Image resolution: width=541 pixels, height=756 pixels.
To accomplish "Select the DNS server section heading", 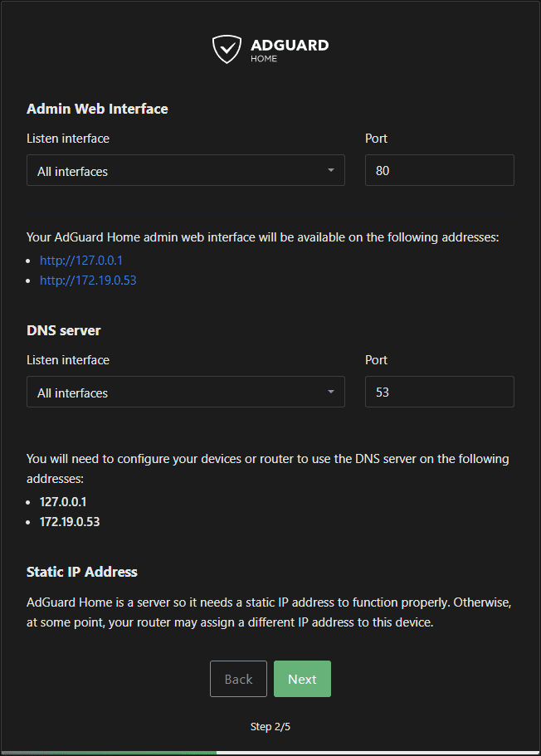I will tap(64, 330).
